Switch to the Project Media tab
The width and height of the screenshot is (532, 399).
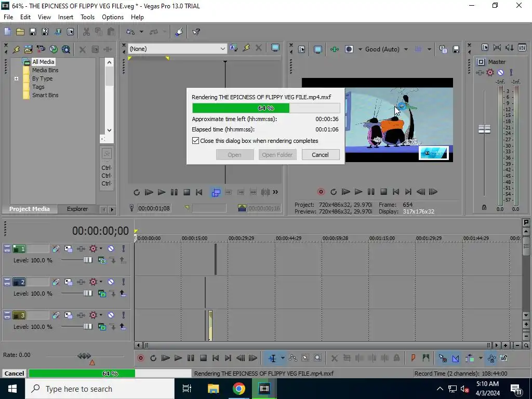pyautogui.click(x=30, y=209)
